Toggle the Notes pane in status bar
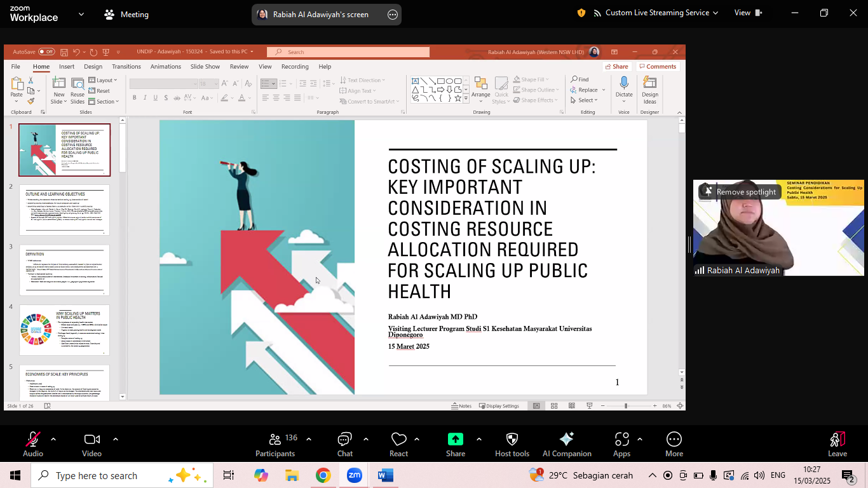This screenshot has width=868, height=488. [x=461, y=406]
